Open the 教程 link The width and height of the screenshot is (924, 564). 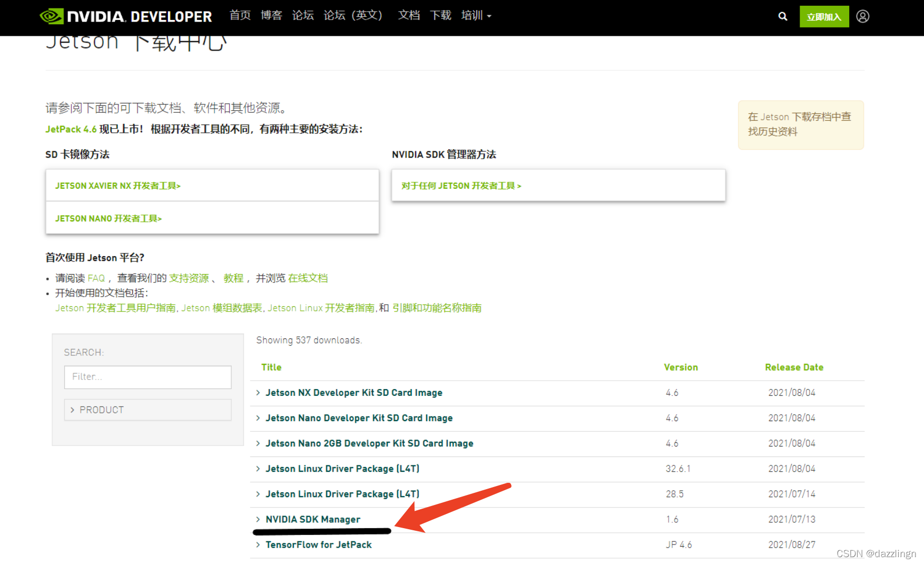click(233, 278)
